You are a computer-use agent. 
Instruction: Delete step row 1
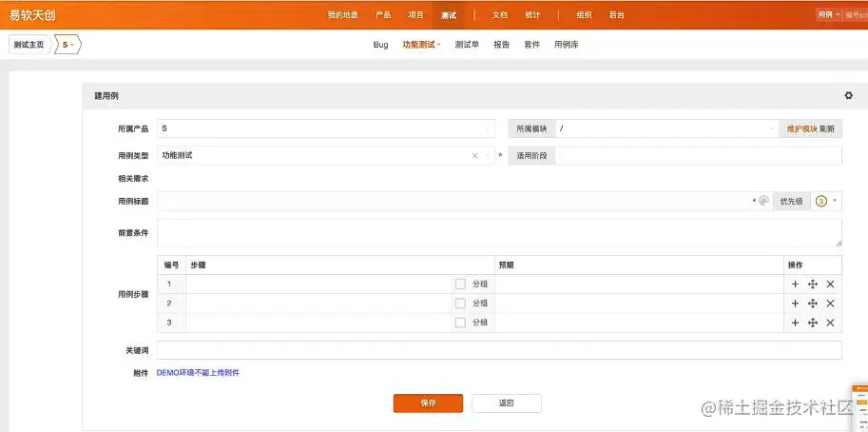click(x=830, y=285)
